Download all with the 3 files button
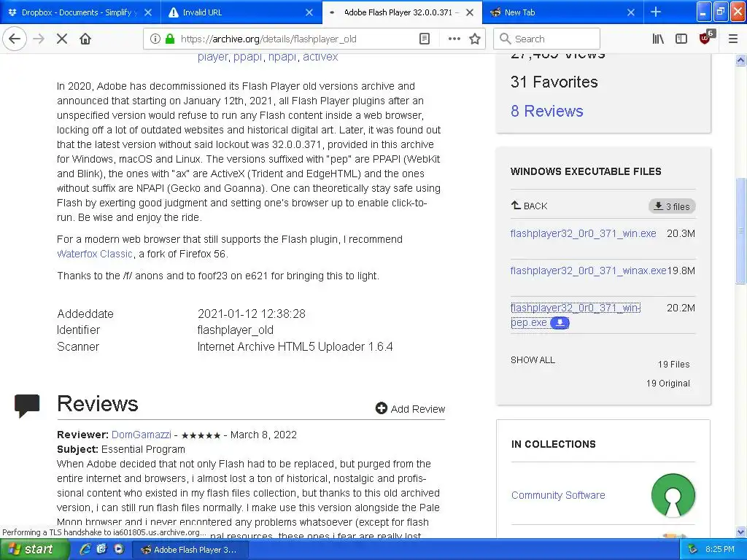The image size is (747, 560). pyautogui.click(x=672, y=206)
